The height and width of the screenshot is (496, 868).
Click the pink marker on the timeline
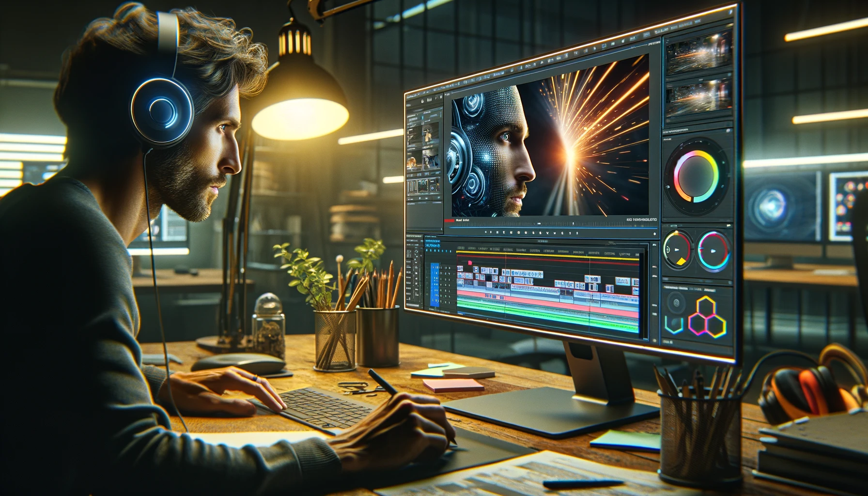coord(469,262)
